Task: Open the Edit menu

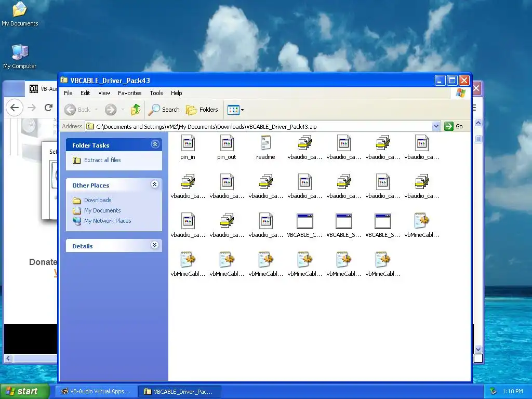Action: pos(85,93)
